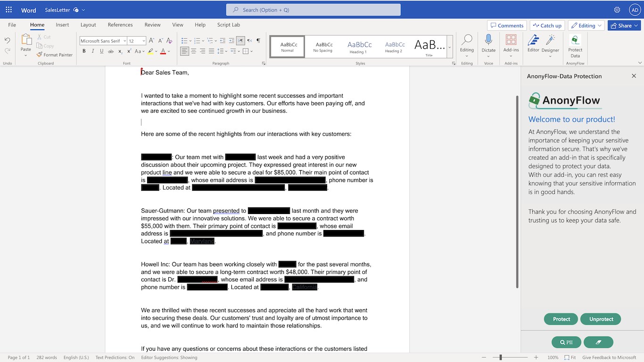Expand the Numbering list dropdown arrow
This screenshot has height=362, width=644.
202,41
